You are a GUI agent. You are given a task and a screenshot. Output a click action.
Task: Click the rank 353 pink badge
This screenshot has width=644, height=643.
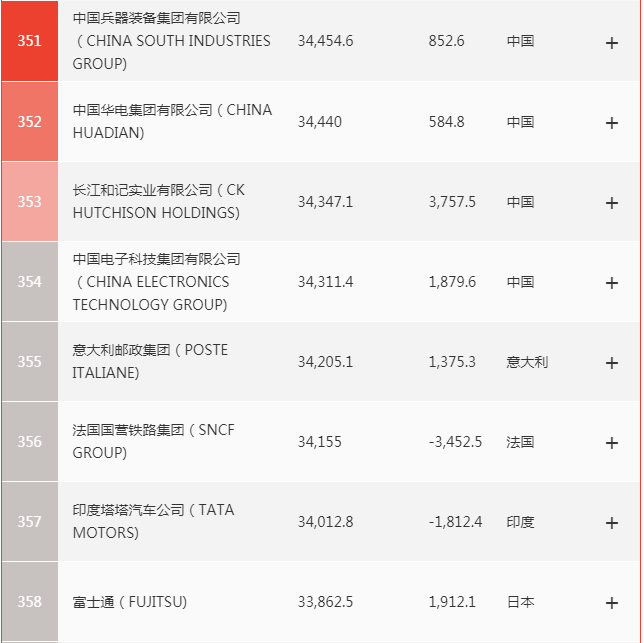(x=30, y=201)
